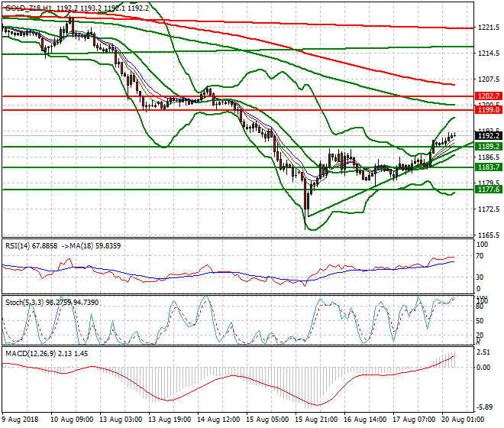The image size is (504, 428).
Task: Select the green 1183.7 price level tag
Action: tap(487, 167)
